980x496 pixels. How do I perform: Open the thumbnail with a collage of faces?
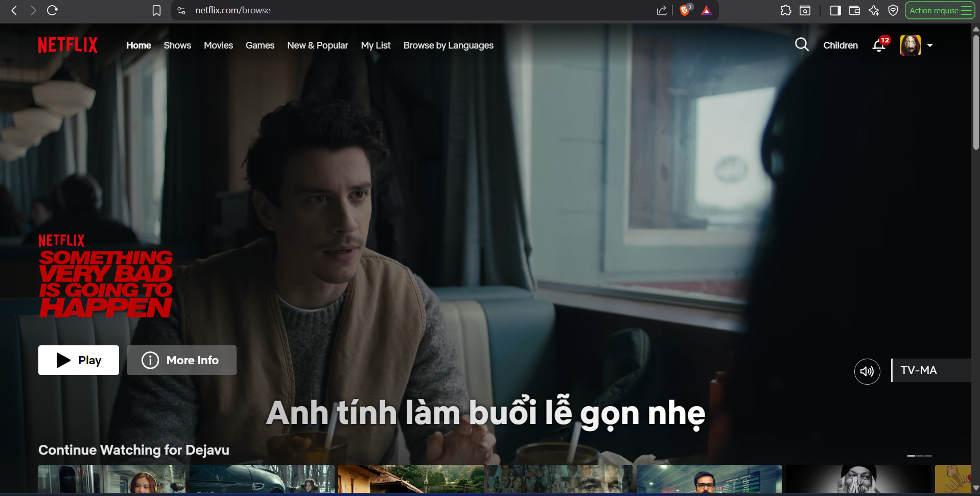[560, 479]
